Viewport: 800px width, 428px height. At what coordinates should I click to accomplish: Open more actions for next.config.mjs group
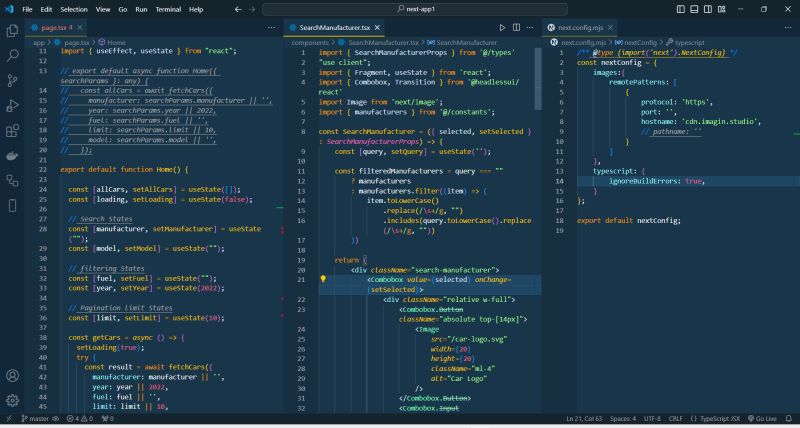(788, 28)
